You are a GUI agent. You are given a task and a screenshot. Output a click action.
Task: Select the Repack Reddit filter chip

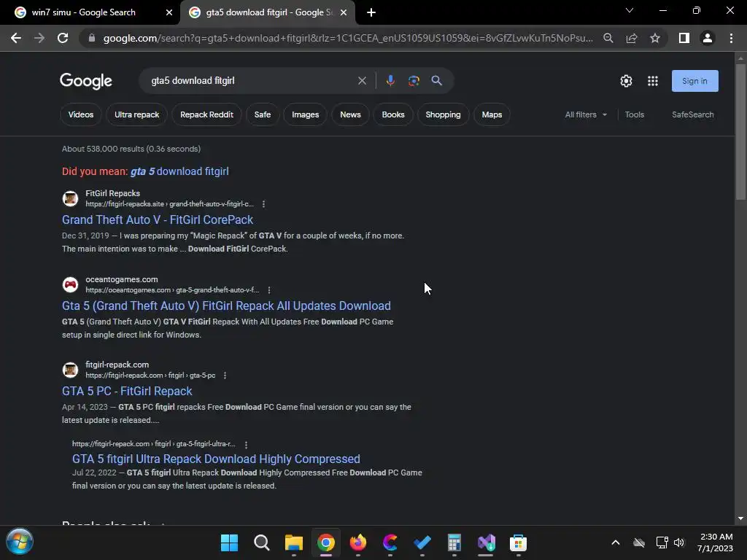(x=206, y=114)
